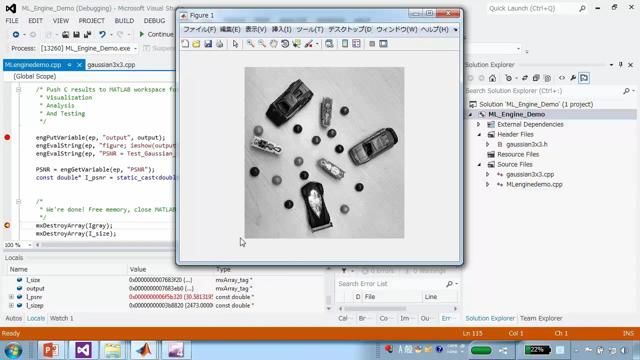Collapse the Source Files folder
Viewport: 640px width, 360px height.
(x=479, y=164)
